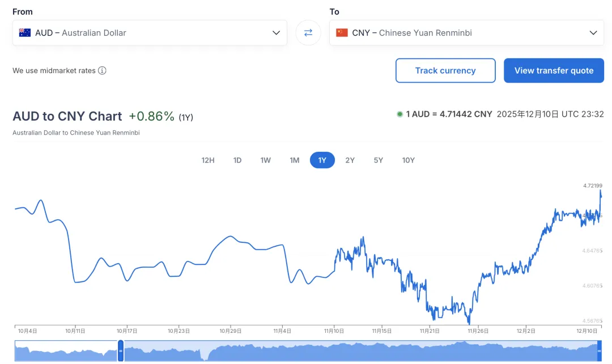Viewport: 612px width, 364px height.
Task: Click the Track currency button
Action: [x=445, y=71]
